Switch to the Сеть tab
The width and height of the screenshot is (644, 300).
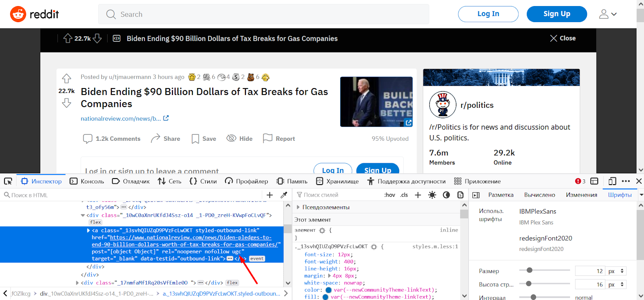169,181
